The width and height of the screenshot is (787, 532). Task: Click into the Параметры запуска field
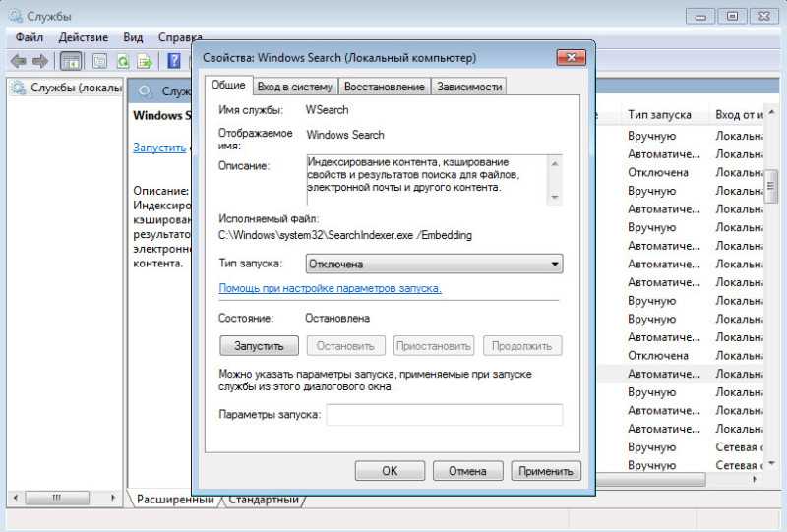pos(445,415)
